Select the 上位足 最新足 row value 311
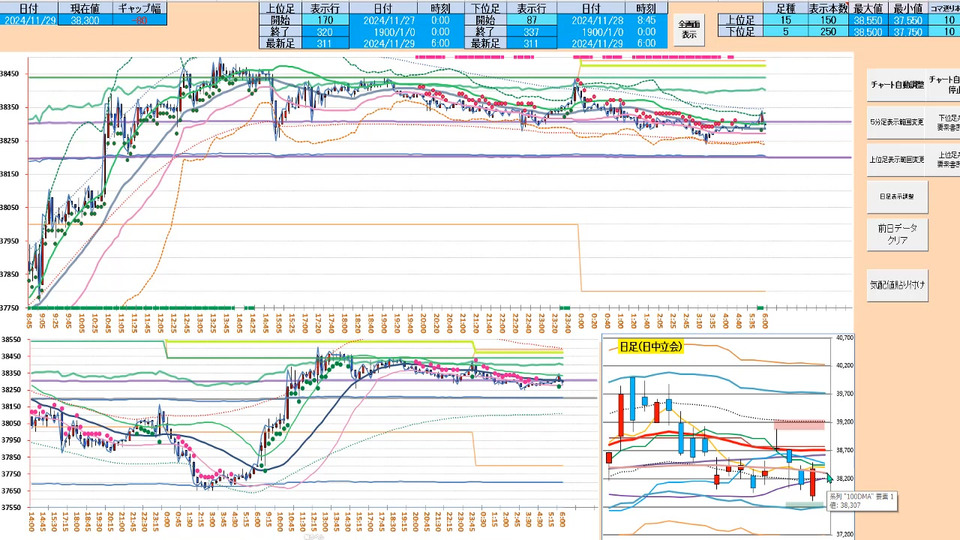 (325, 43)
